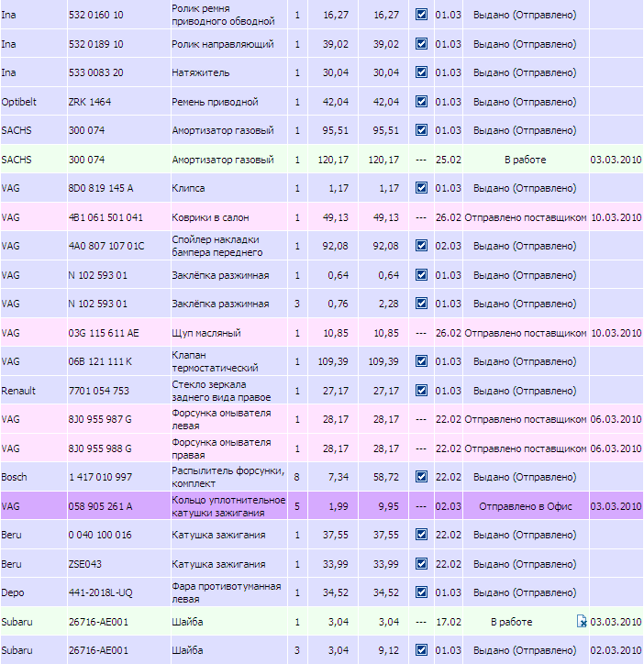Click part number "4B1 061 501 041"
Image resolution: width=644 pixels, height=664 pixels.
coord(105,217)
